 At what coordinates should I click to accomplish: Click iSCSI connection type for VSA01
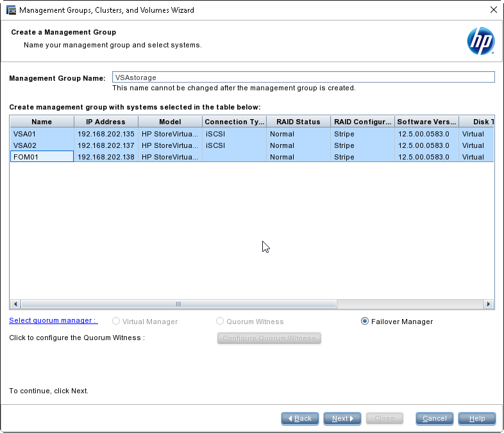pos(234,134)
